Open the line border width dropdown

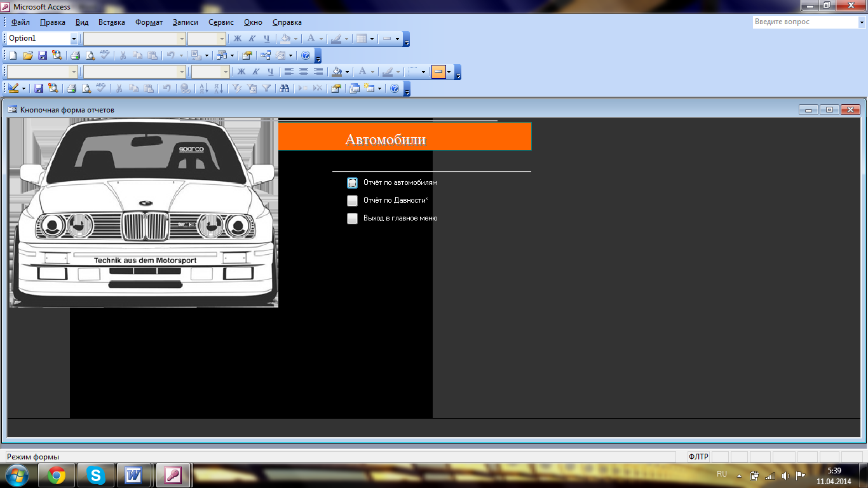tap(423, 72)
